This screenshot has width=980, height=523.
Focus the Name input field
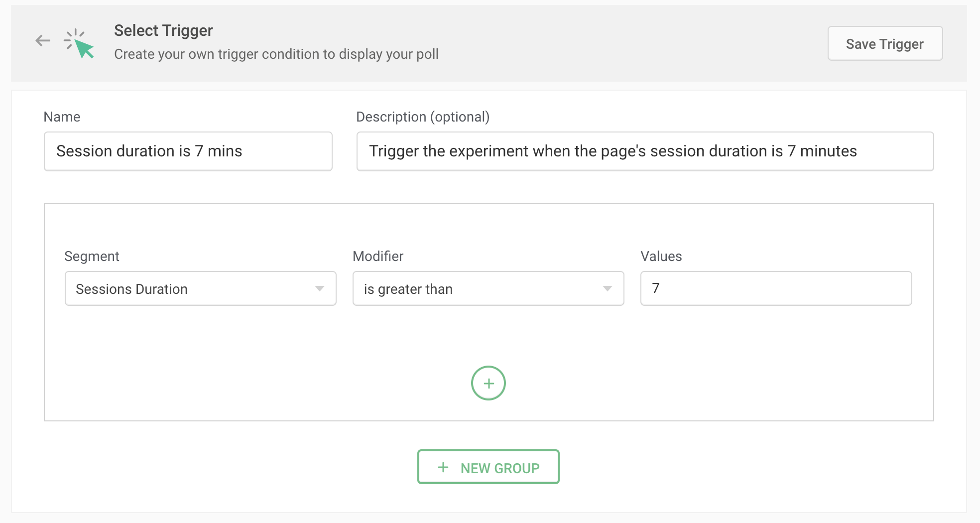pos(188,151)
